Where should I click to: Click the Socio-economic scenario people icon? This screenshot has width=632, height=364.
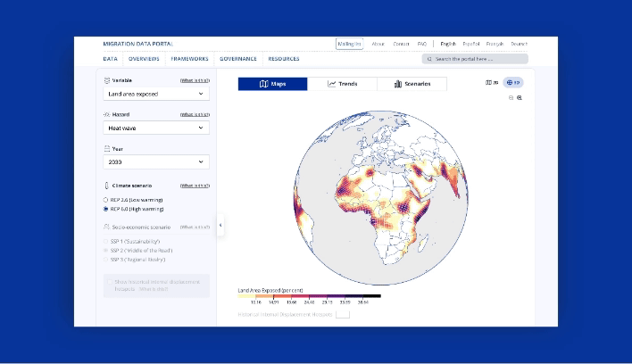coord(106,227)
